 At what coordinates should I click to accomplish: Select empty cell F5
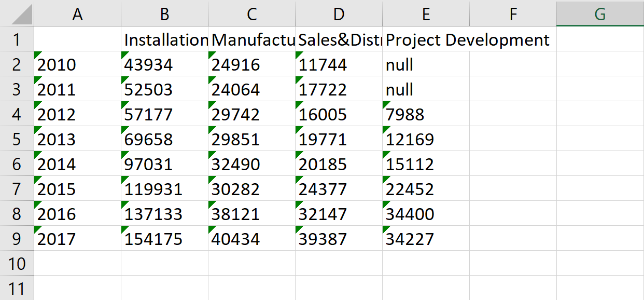point(513,139)
